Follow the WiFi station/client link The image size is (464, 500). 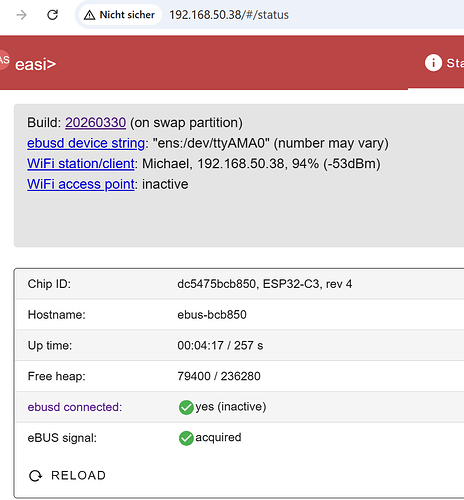click(x=81, y=164)
